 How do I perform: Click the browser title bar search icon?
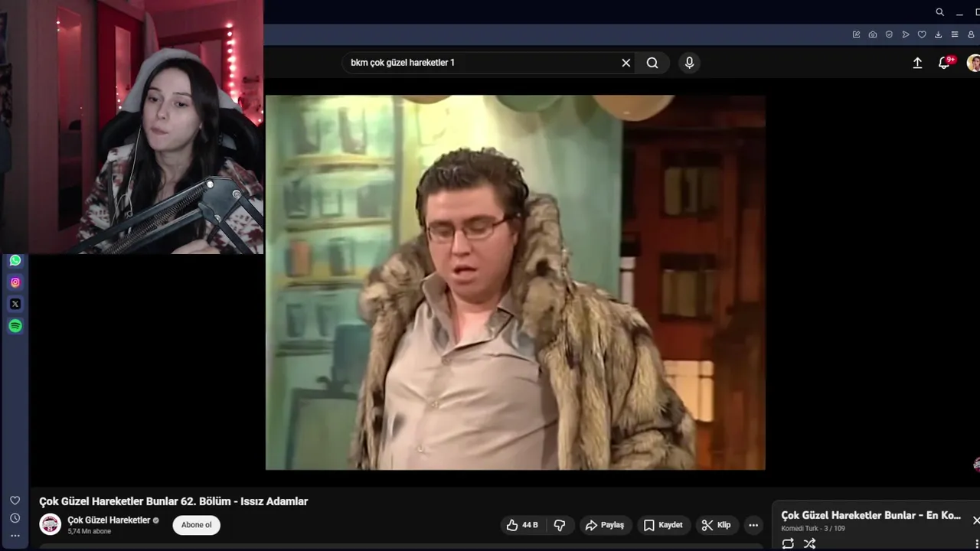(x=939, y=12)
